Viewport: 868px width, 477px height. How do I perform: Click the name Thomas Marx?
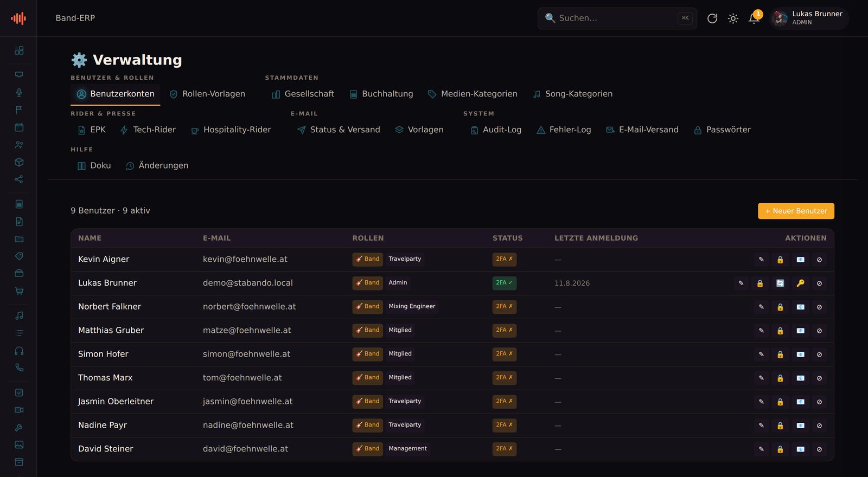coord(105,378)
